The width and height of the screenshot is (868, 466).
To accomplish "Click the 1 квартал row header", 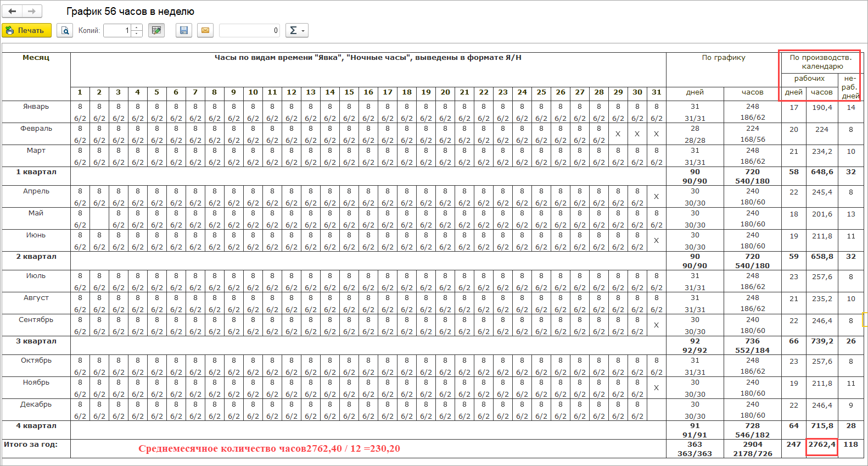I will [36, 172].
